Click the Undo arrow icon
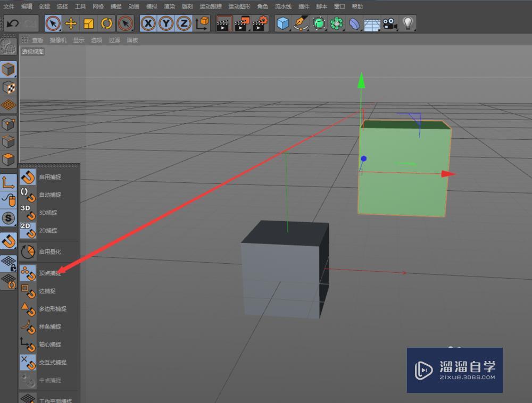The height and width of the screenshot is (403, 532). pos(13,23)
